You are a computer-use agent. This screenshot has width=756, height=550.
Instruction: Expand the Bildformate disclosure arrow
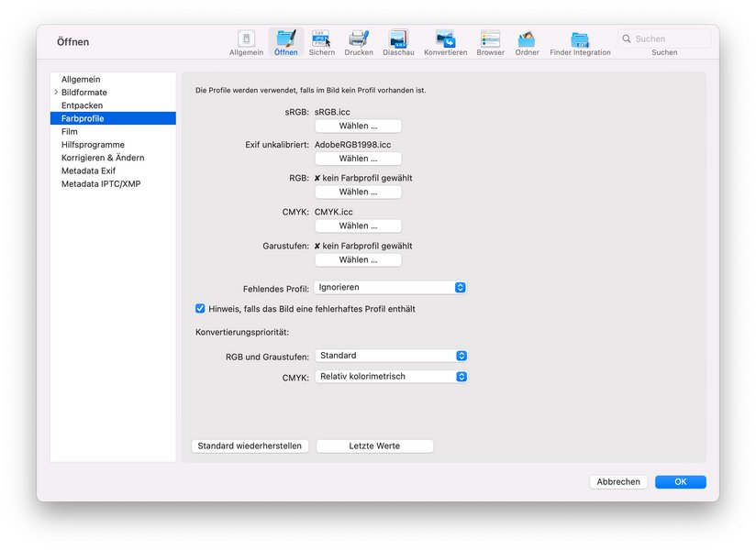point(56,92)
